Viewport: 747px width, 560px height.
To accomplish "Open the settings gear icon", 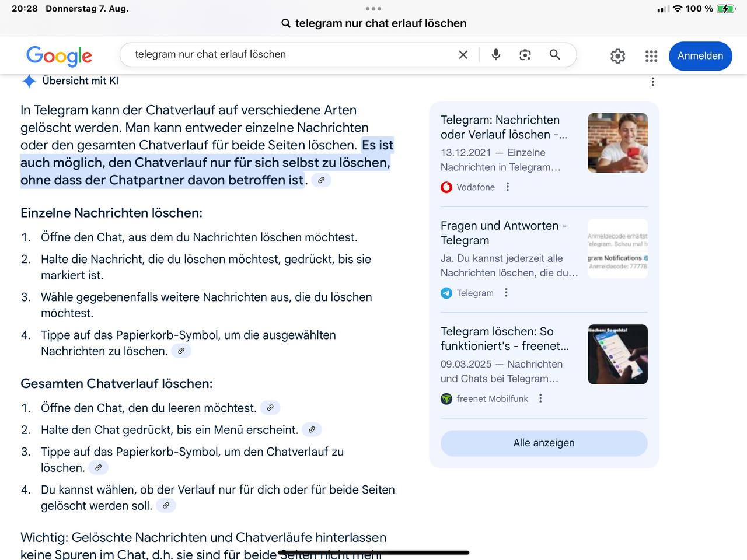I will (x=617, y=56).
